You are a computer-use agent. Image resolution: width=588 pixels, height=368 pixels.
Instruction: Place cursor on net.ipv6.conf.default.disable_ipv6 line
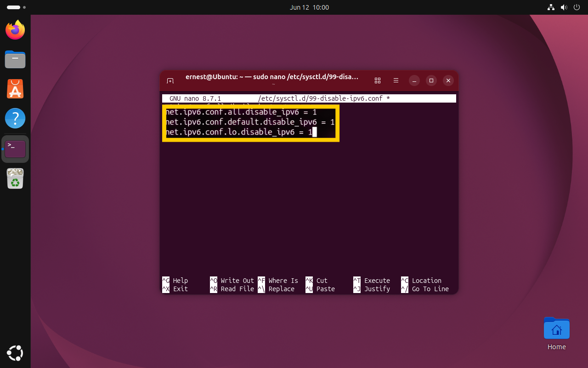(x=250, y=122)
